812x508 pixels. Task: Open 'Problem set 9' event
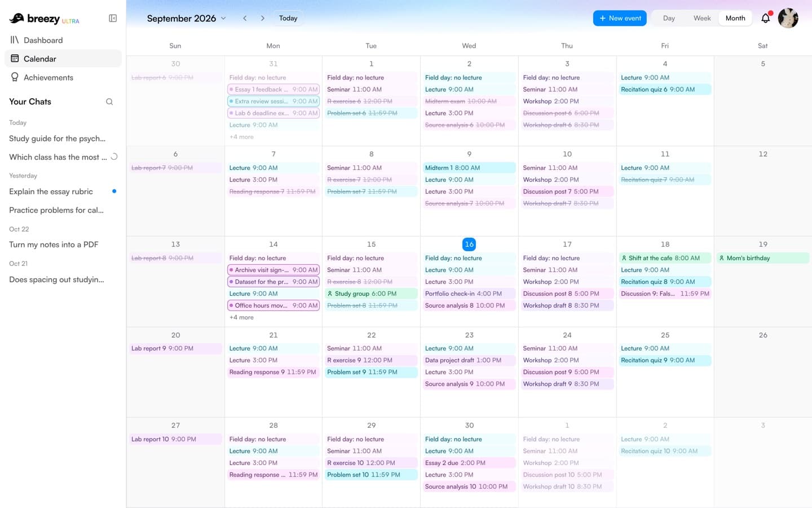pyautogui.click(x=371, y=372)
